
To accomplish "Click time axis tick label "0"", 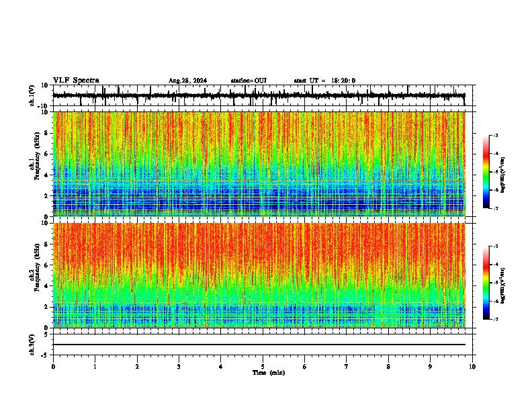I will pos(53,367).
